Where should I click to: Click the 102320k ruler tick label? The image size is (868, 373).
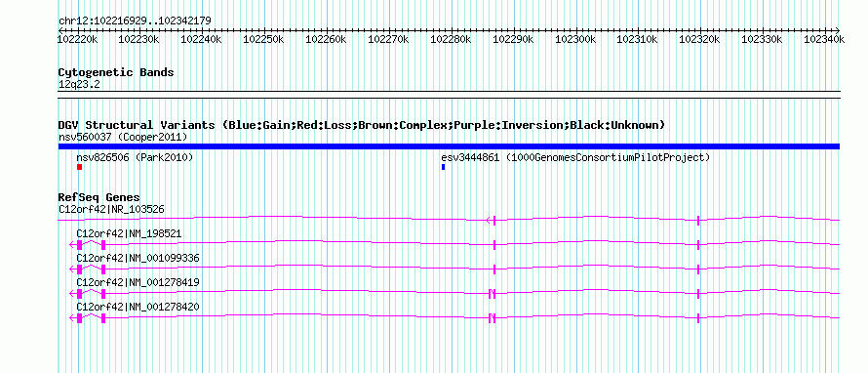(699, 39)
